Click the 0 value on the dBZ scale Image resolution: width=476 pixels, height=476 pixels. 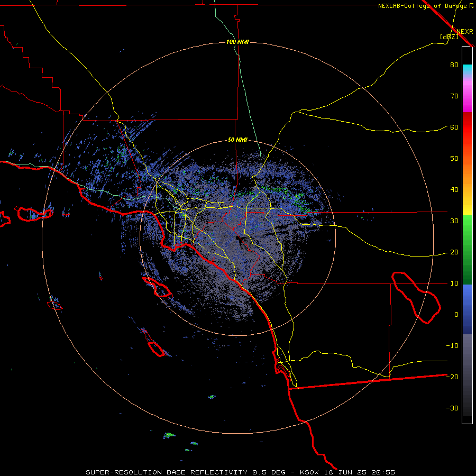(456, 315)
